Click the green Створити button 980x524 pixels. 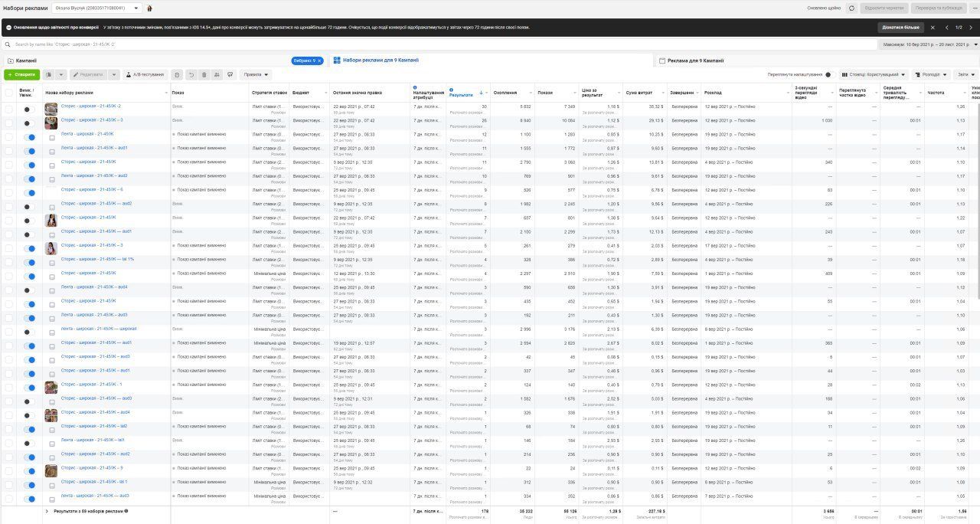pyautogui.click(x=21, y=74)
